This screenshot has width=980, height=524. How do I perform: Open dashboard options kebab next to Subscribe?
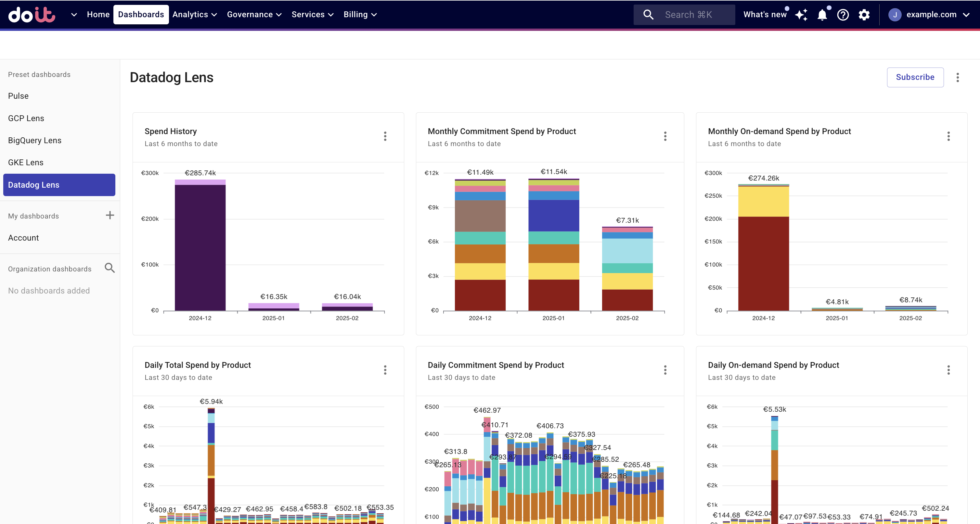(x=958, y=78)
